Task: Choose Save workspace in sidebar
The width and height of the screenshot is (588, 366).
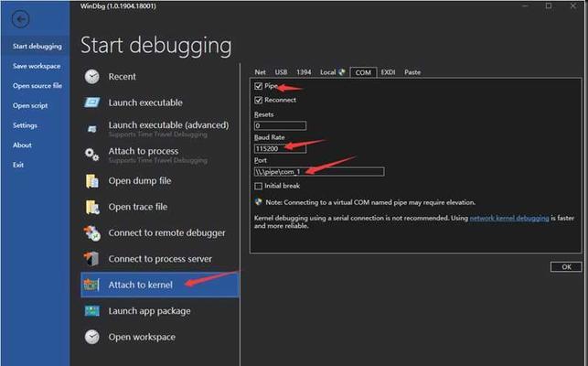Action: 37,66
